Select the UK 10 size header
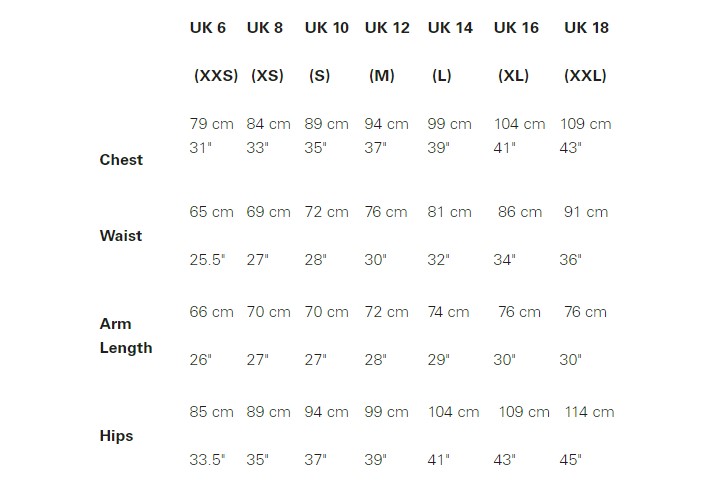725x496 pixels. [x=326, y=28]
